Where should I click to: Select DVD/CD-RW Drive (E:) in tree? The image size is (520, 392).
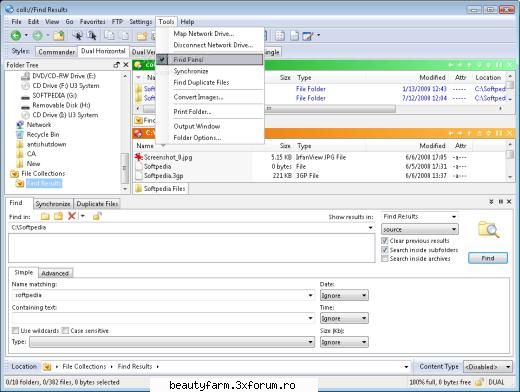click(64, 76)
